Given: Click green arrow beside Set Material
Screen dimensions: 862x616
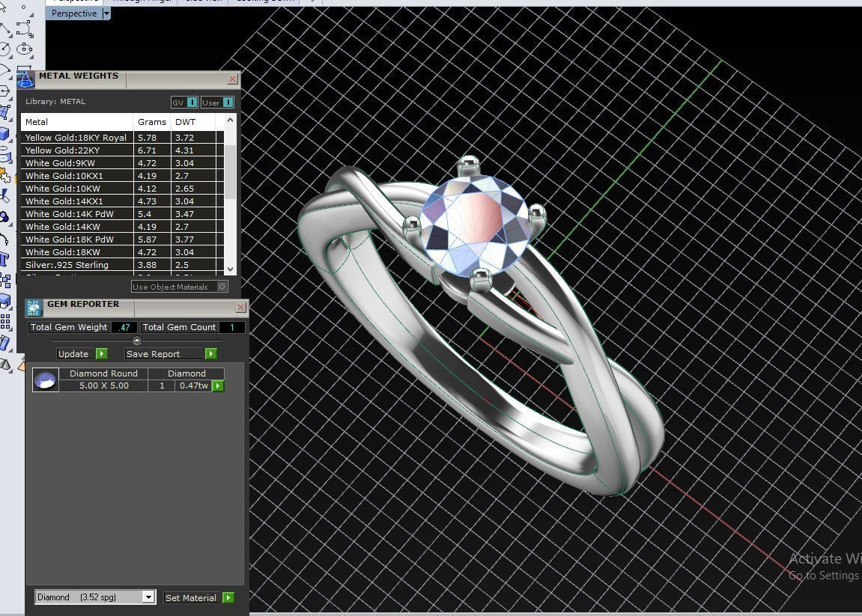Looking at the screenshot, I should click(228, 597).
